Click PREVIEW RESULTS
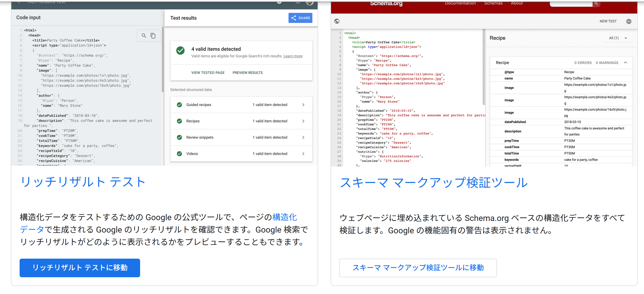Screen dimensions: 644x294 [x=247, y=73]
